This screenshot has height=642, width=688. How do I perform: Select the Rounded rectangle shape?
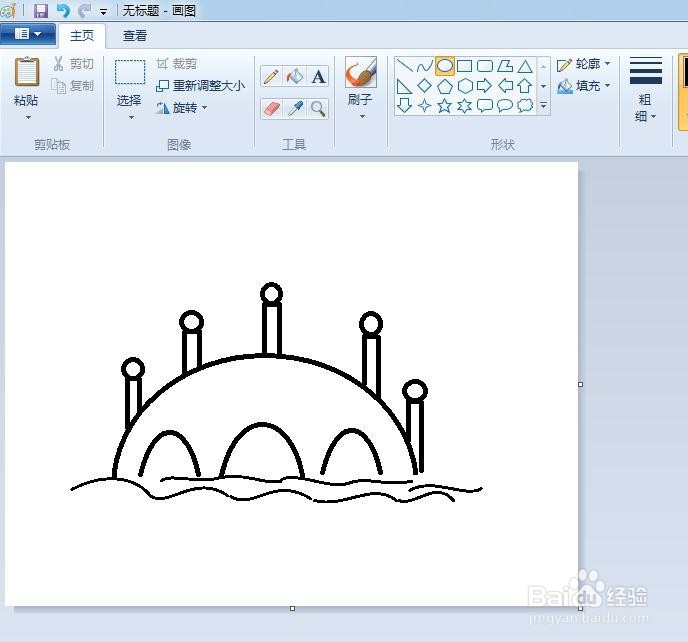pyautogui.click(x=485, y=66)
